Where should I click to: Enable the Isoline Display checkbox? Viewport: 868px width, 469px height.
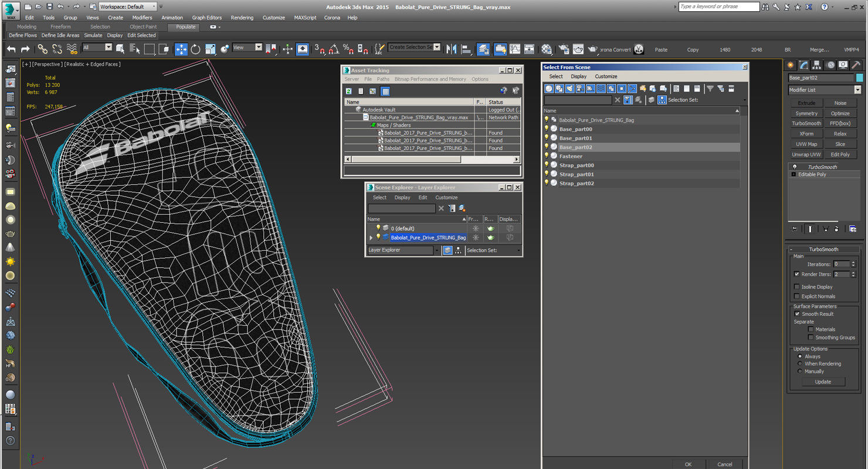(x=796, y=287)
